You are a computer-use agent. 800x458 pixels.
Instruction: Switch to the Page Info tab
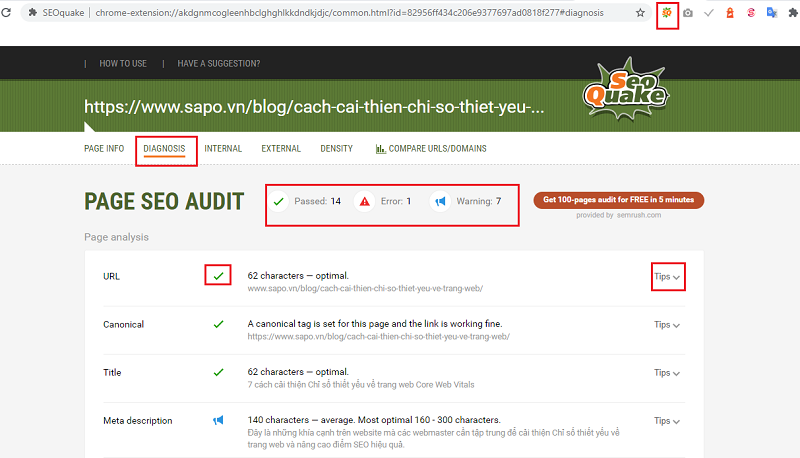coord(104,148)
